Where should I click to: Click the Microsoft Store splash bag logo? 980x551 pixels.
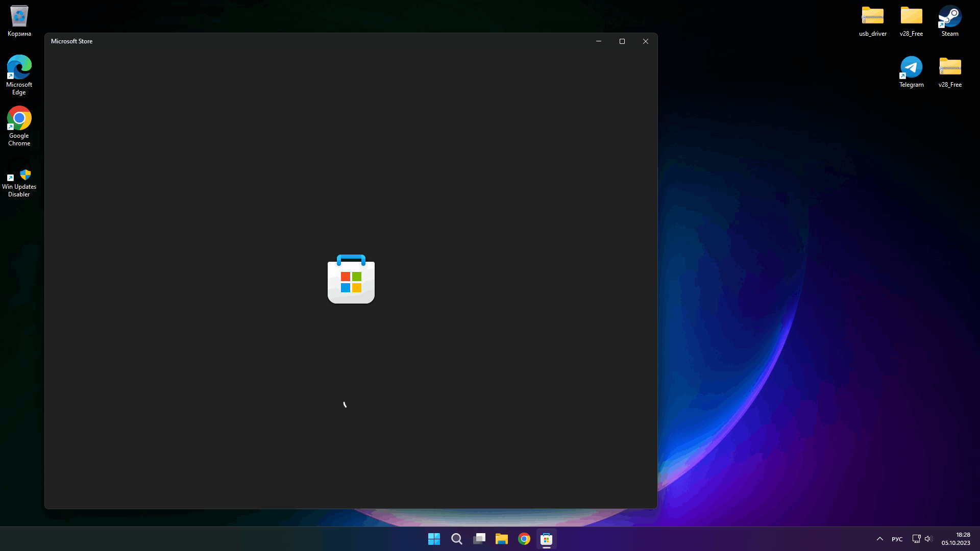click(351, 279)
